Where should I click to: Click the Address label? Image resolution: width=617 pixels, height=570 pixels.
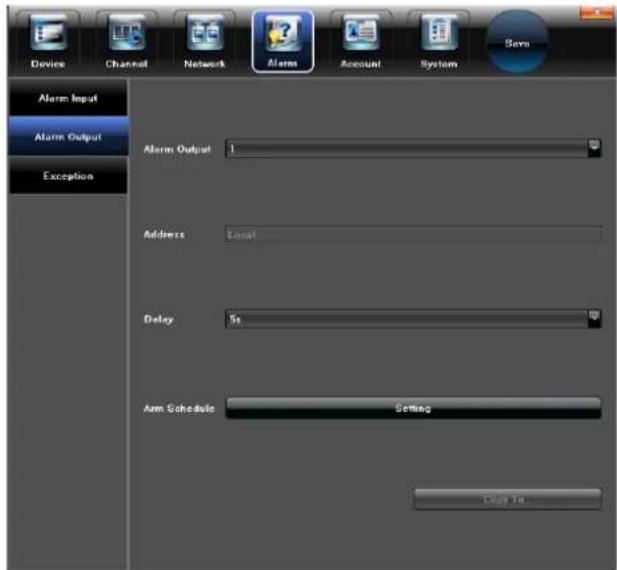[x=164, y=234]
